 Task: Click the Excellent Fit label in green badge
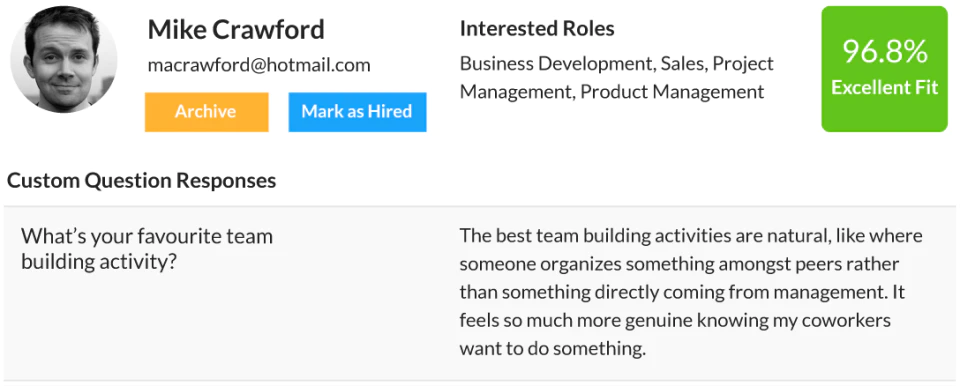[x=885, y=88]
